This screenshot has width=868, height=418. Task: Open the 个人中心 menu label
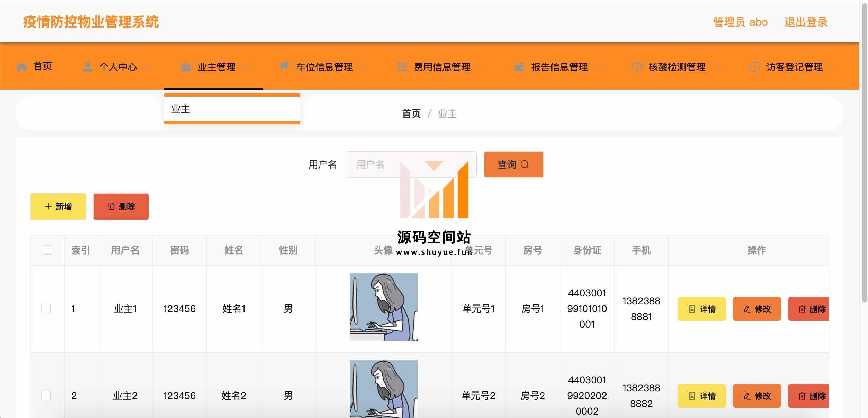(x=118, y=67)
